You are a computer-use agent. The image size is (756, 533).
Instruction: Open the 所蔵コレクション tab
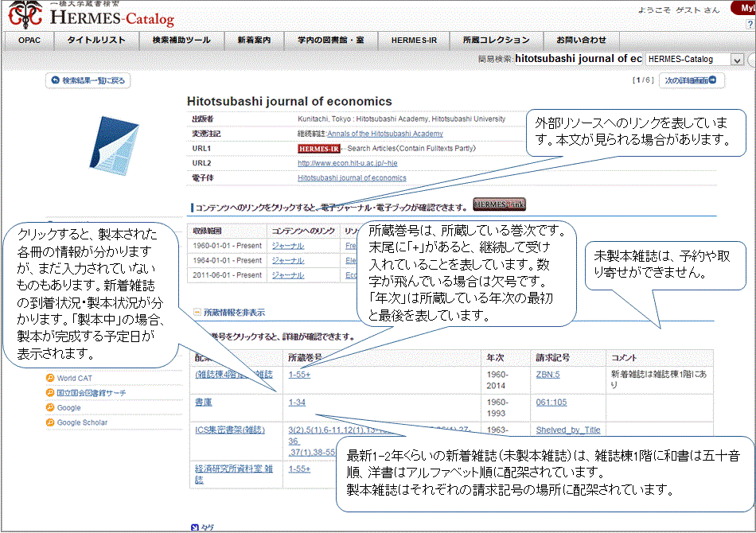pyautogui.click(x=496, y=41)
